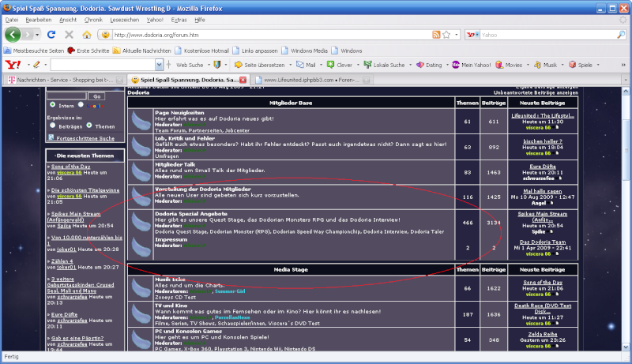632x364 pixels.
Task: Click the Go search button
Action: [x=96, y=96]
